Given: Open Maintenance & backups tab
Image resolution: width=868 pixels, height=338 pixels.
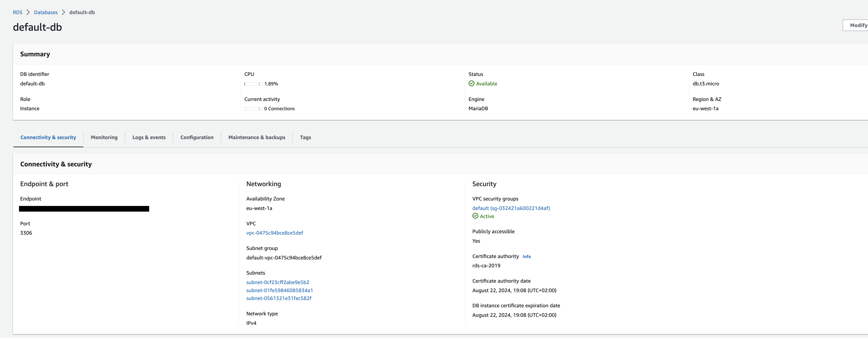Looking at the screenshot, I should [257, 137].
